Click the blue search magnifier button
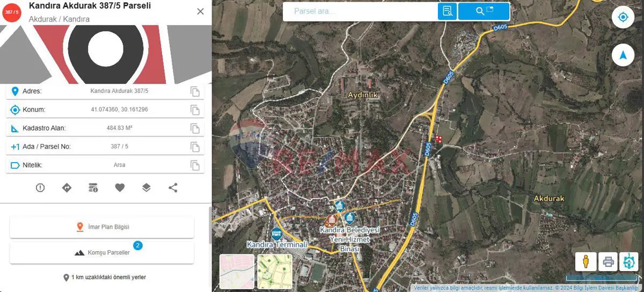The image size is (644, 292). pos(484,11)
